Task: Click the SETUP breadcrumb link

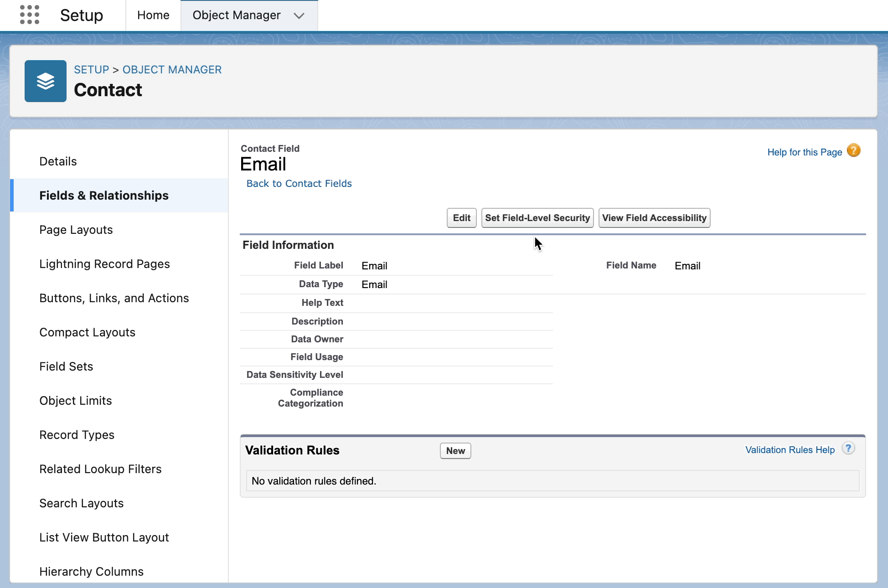Action: 92,70
